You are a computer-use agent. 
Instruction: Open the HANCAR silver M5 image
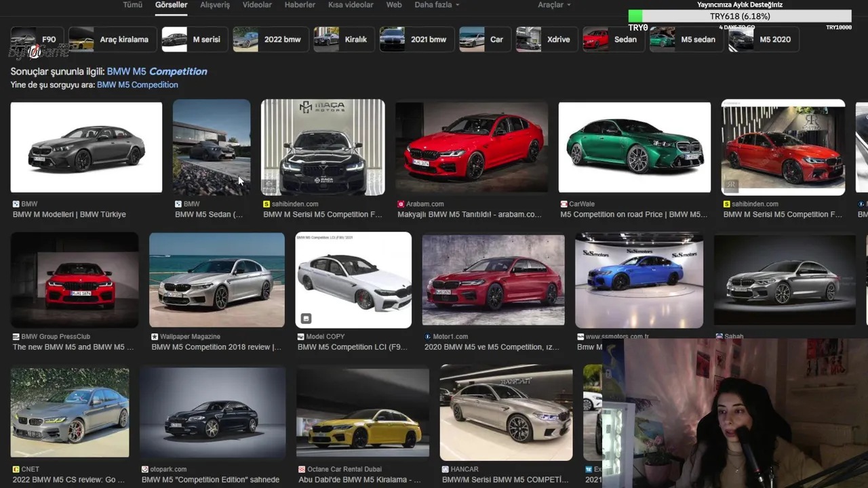tap(506, 412)
